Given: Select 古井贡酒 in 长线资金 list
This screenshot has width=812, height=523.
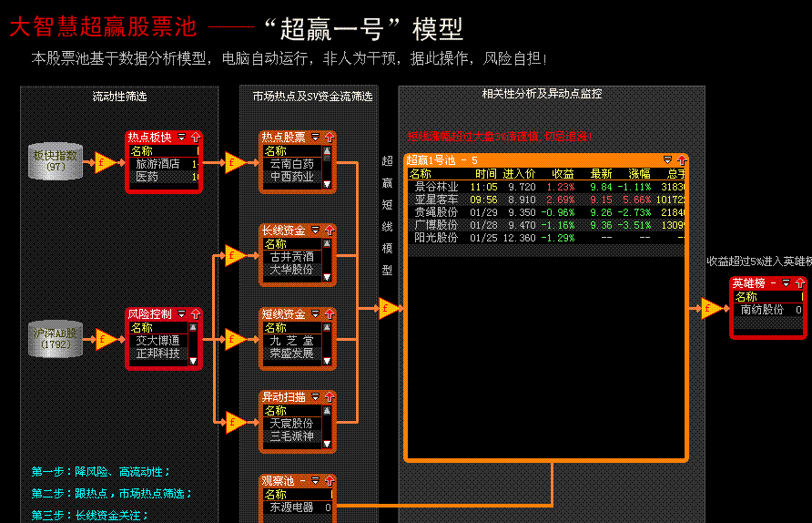Looking at the screenshot, I should 292,257.
